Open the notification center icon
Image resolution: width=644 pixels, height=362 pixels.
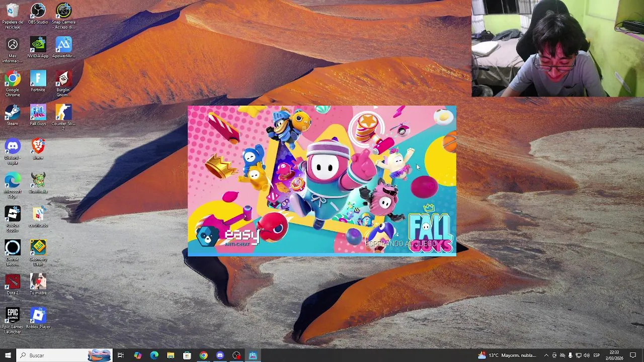click(633, 355)
